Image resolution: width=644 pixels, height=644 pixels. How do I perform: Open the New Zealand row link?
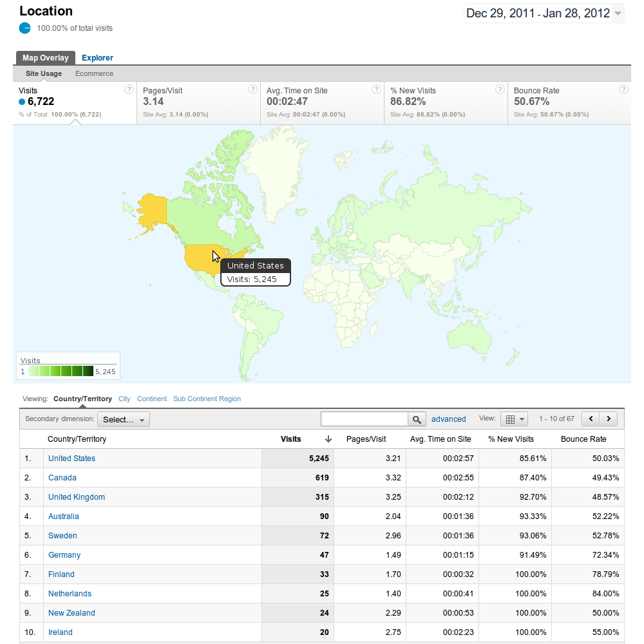pos(71,613)
